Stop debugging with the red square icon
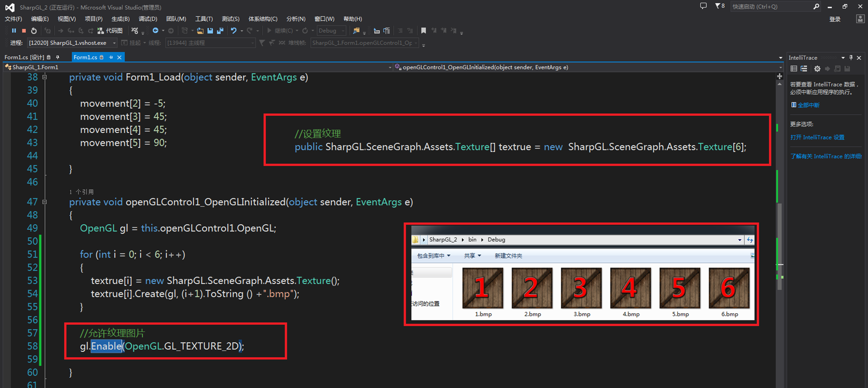The height and width of the screenshot is (388, 868). (24, 31)
